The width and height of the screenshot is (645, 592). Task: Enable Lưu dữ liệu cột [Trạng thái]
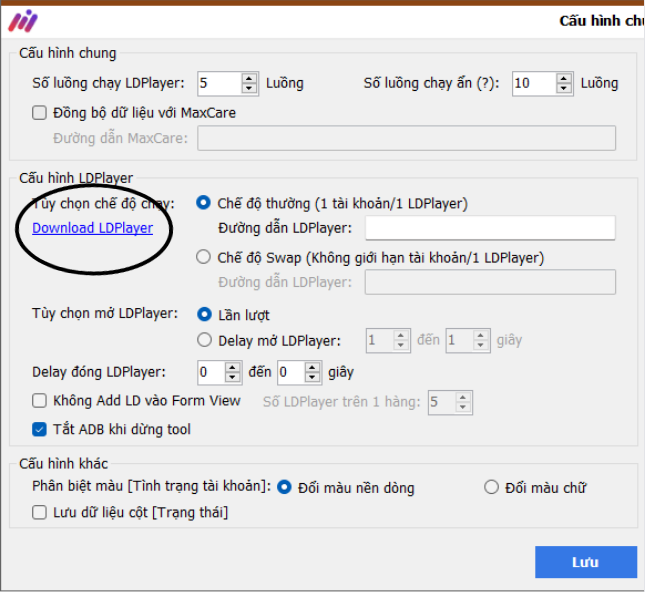click(40, 513)
